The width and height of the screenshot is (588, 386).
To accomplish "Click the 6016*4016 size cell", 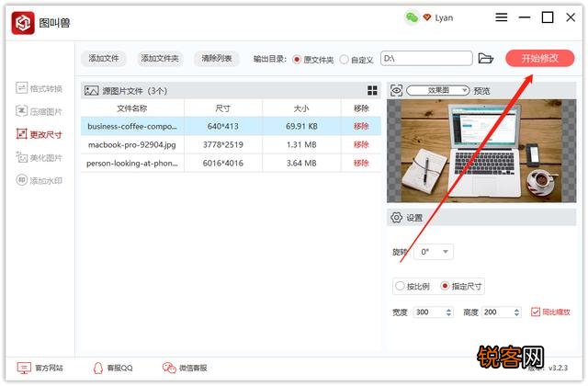I will pyautogui.click(x=222, y=164).
